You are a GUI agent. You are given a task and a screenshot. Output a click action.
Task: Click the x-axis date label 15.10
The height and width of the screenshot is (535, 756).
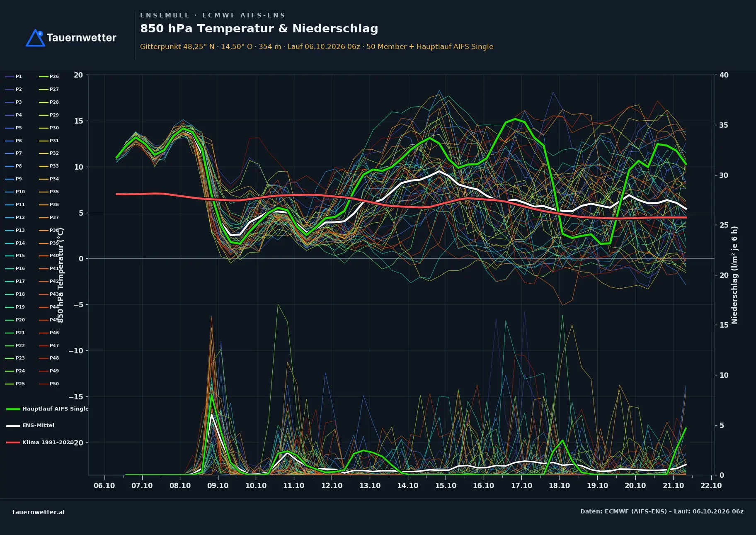coord(446,486)
